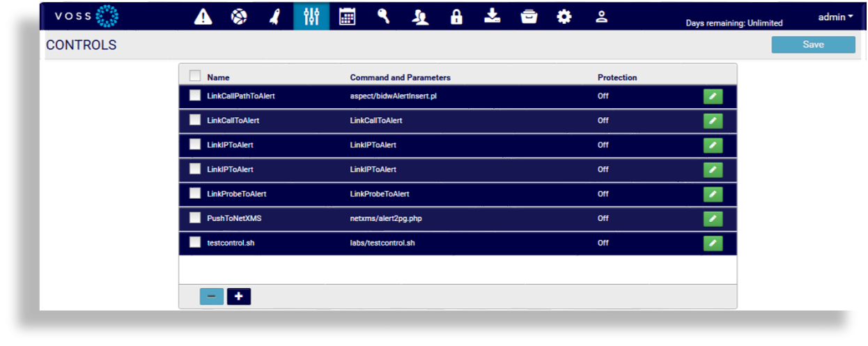Click the padlock icon in navbar
Image resolution: width=868 pixels, height=346 pixels.
pos(456,17)
